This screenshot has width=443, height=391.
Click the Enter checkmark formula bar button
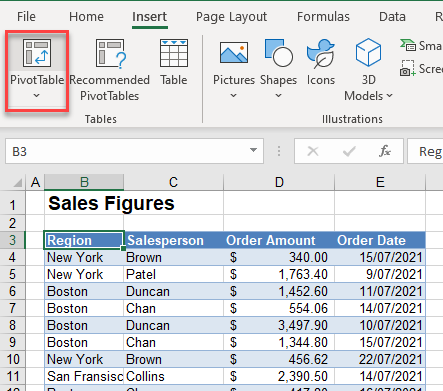pyautogui.click(x=349, y=152)
